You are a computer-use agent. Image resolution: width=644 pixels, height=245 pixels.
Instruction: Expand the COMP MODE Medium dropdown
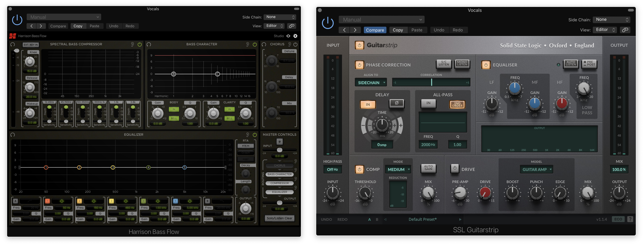tap(398, 170)
